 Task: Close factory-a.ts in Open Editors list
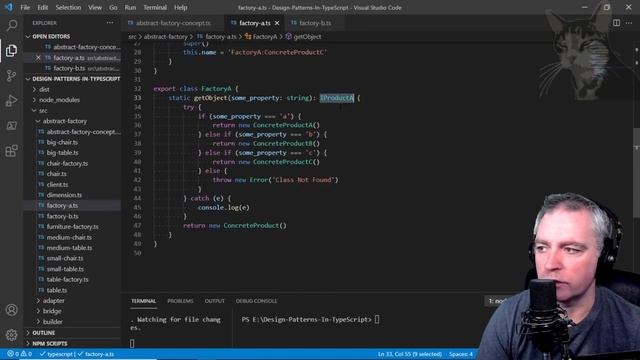(x=38, y=58)
